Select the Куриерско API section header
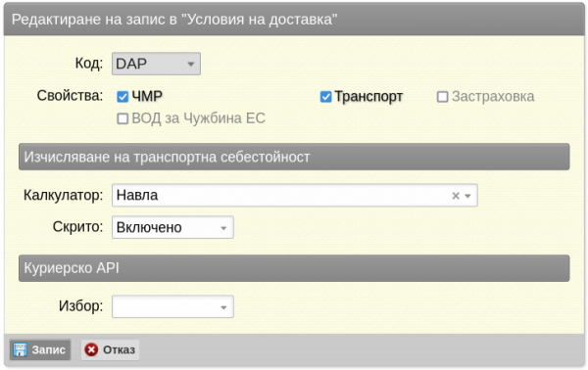This screenshot has width=588, height=370. click(294, 268)
